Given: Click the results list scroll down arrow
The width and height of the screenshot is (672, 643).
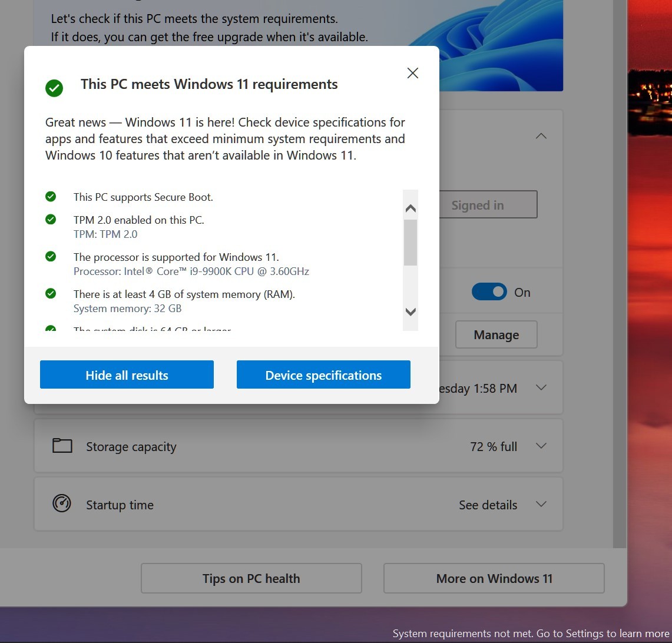Looking at the screenshot, I should coord(411,312).
